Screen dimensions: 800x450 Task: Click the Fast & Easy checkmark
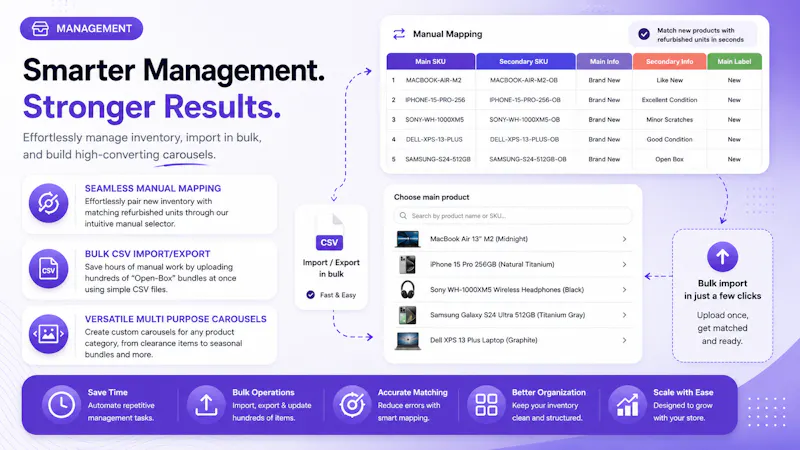point(310,294)
